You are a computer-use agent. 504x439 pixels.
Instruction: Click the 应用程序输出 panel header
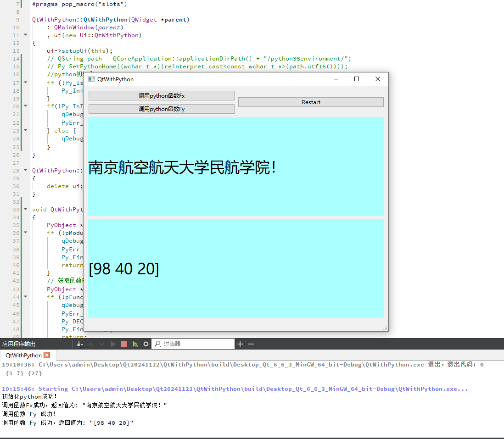(x=20, y=344)
